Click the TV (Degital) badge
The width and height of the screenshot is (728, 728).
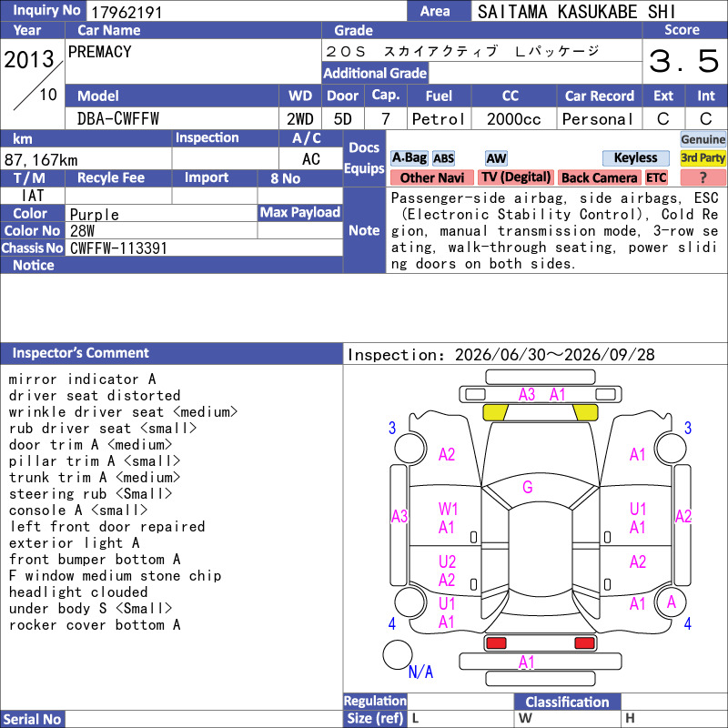pyautogui.click(x=516, y=177)
